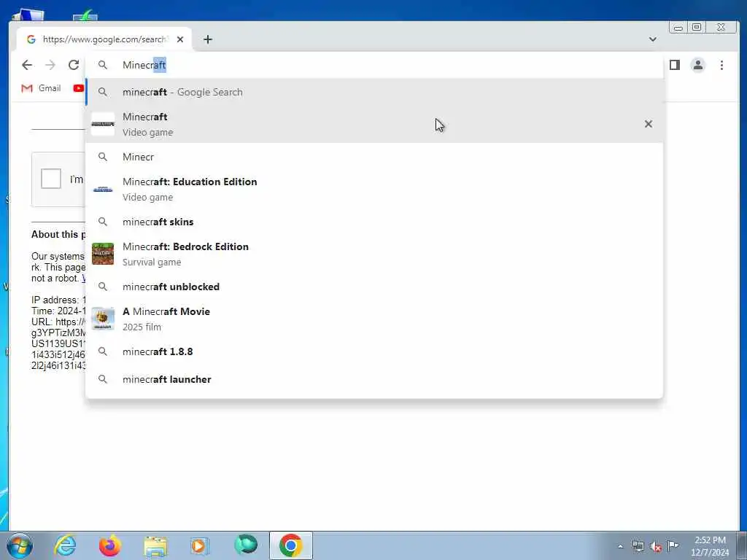Remove the Minecraft Video game suggestion
This screenshot has height=560, width=747.
pos(649,124)
